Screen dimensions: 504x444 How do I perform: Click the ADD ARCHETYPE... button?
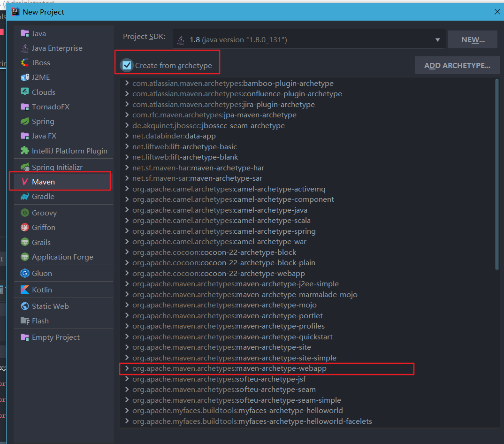(x=457, y=65)
